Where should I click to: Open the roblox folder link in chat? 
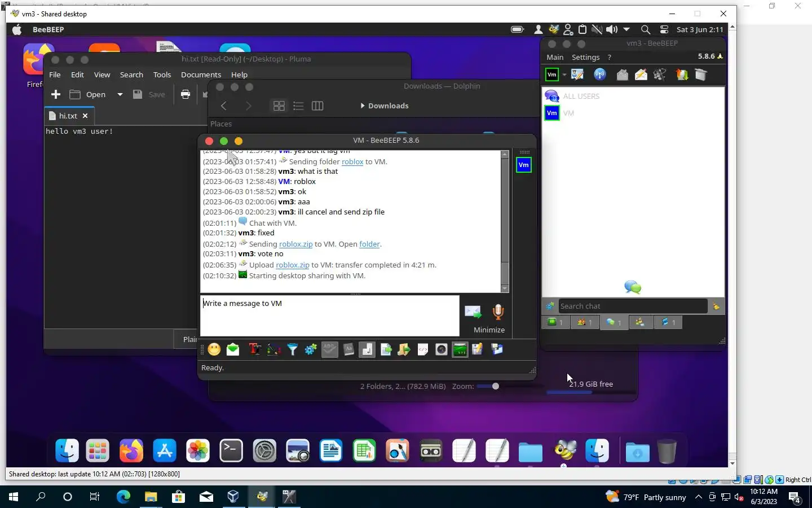(352, 161)
